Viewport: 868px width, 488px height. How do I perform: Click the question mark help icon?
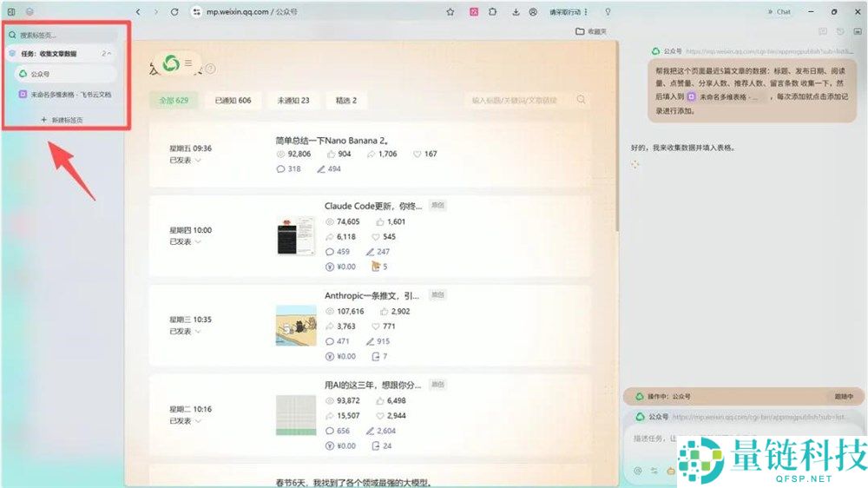pyautogui.click(x=210, y=69)
